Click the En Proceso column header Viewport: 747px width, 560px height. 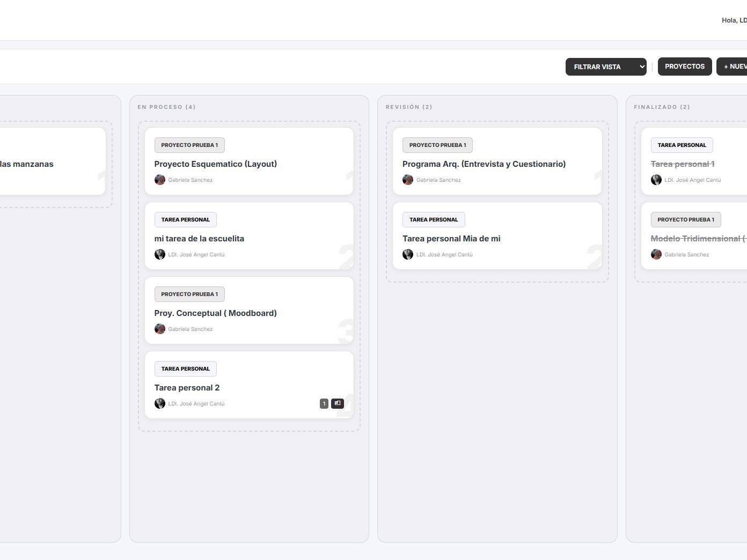point(166,107)
